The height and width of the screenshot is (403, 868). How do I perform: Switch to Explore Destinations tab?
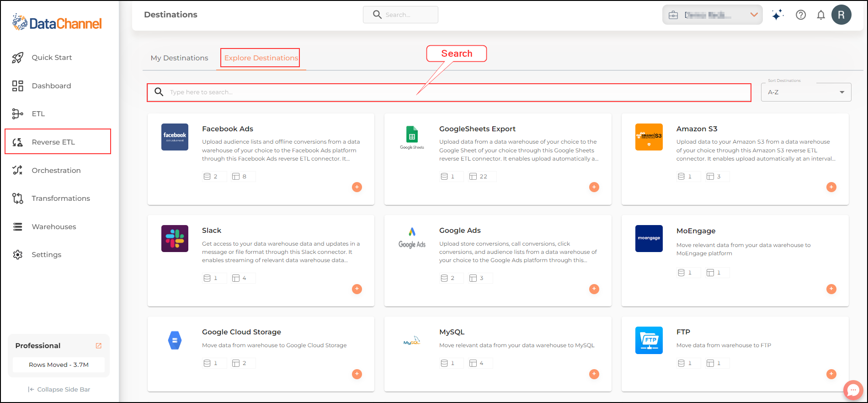(261, 58)
